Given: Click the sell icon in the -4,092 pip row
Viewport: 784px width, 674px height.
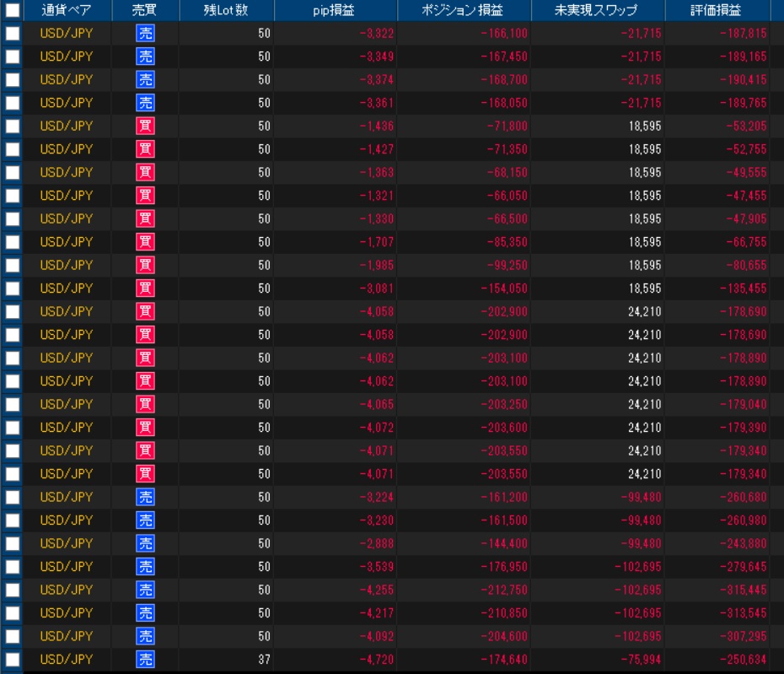Looking at the screenshot, I should pyautogui.click(x=145, y=637).
